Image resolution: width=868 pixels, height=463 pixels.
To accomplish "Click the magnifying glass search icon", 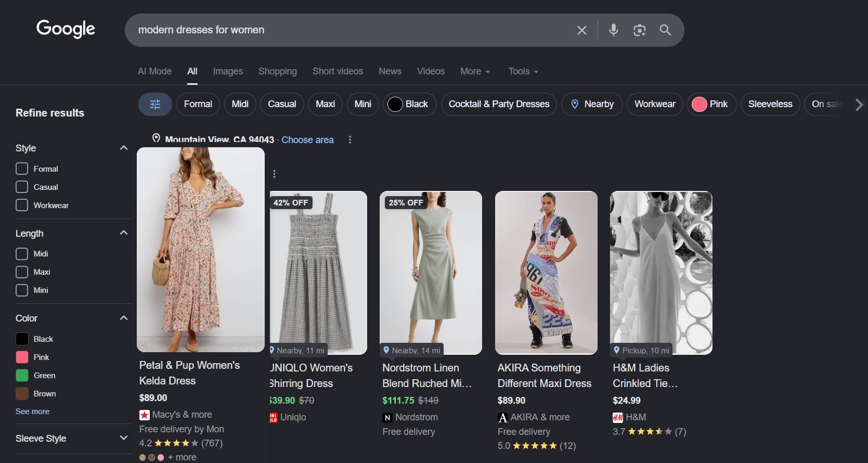I will (x=665, y=30).
